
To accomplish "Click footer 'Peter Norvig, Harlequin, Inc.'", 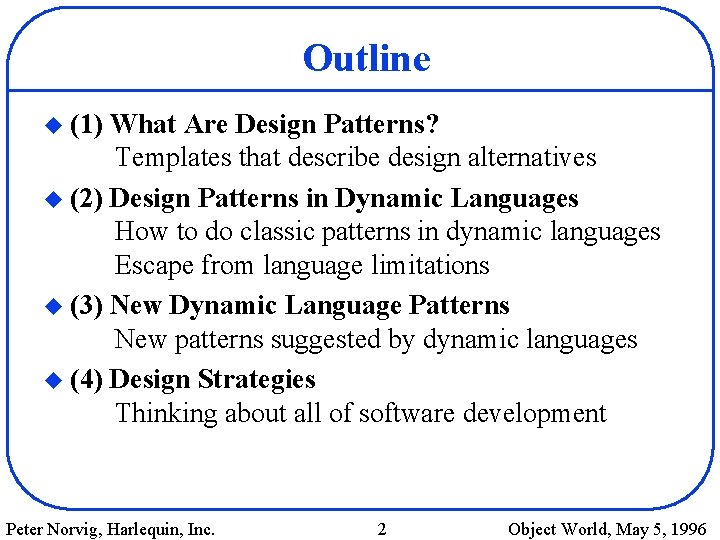I will pyautogui.click(x=110, y=529).
